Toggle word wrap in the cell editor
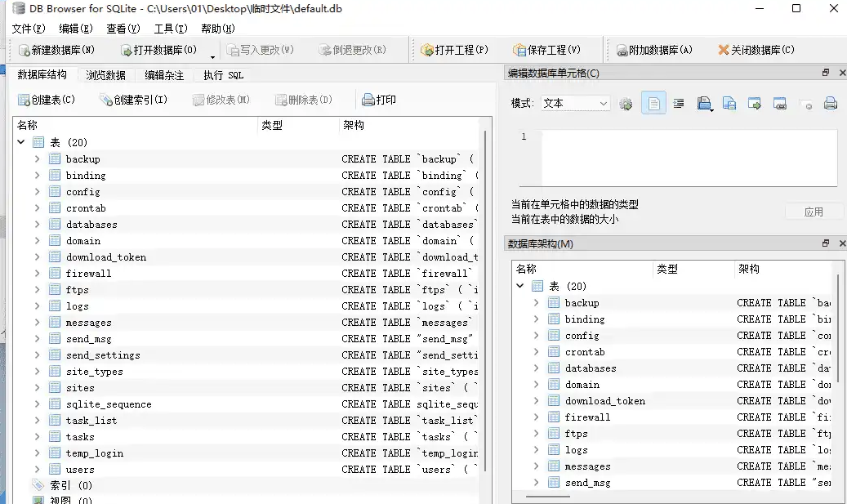The image size is (847, 504). (x=679, y=103)
